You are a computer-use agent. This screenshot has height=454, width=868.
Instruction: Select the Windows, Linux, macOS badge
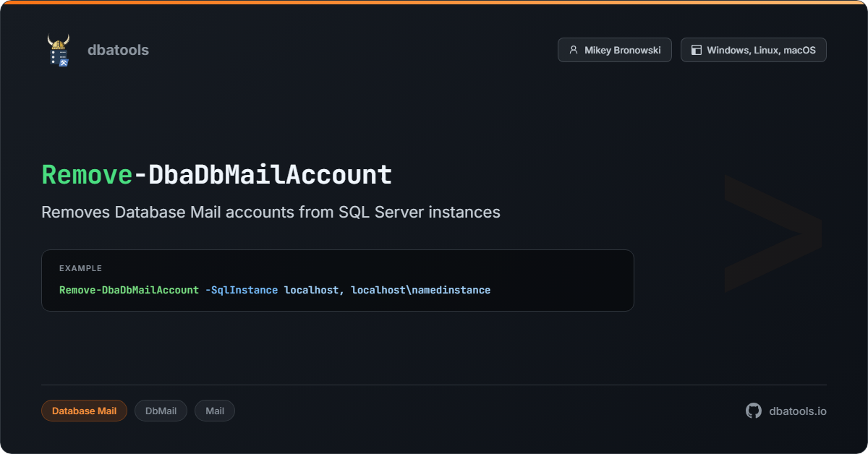[753, 50]
